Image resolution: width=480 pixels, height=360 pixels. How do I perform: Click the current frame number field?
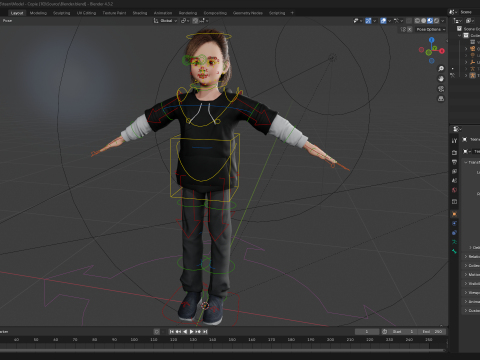click(367, 332)
